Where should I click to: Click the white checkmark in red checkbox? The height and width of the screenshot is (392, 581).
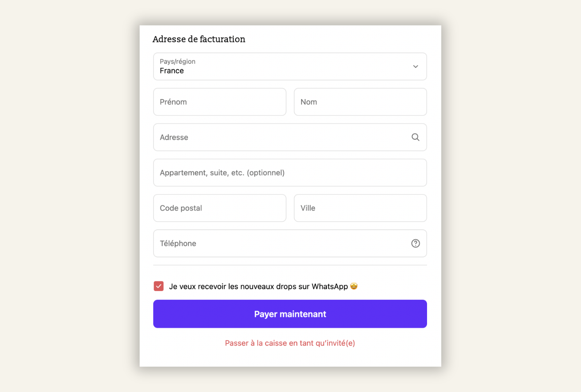(x=159, y=286)
